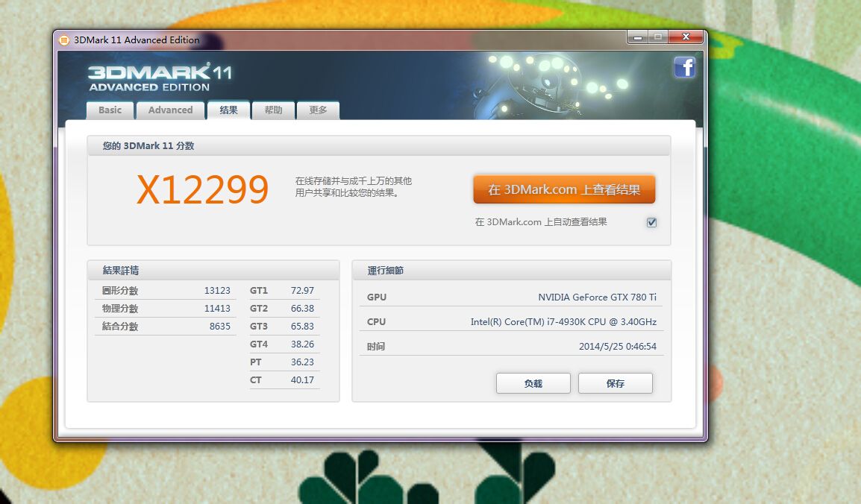Click the 负载 button
The height and width of the screenshot is (504, 861).
(533, 383)
